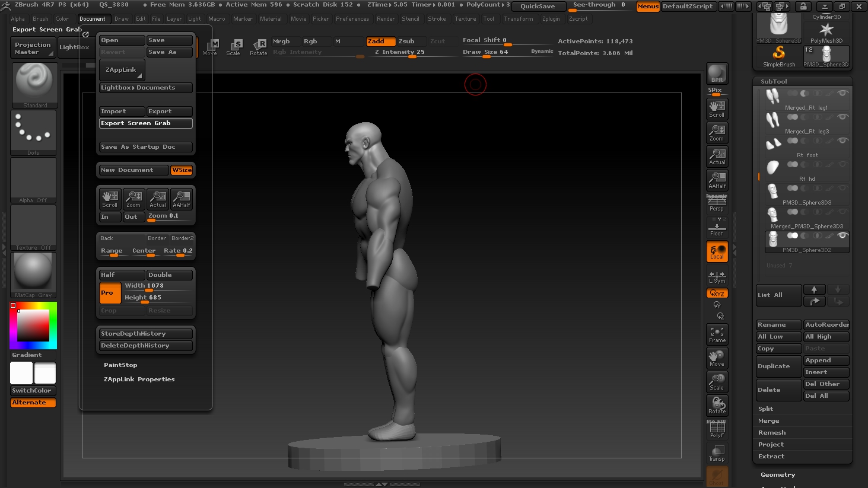Open the Brush menu

40,18
